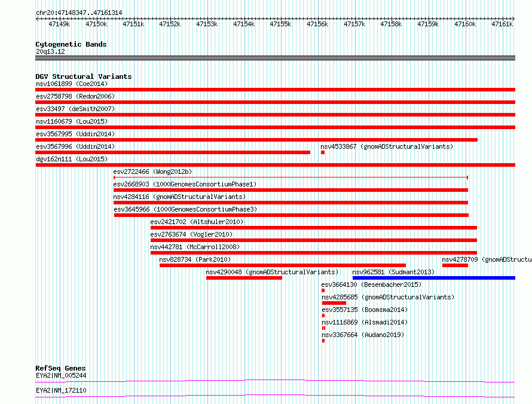The height and width of the screenshot is (404, 532).
Task: Open nsv3367664 (Audano2019) label
Action: (363, 335)
